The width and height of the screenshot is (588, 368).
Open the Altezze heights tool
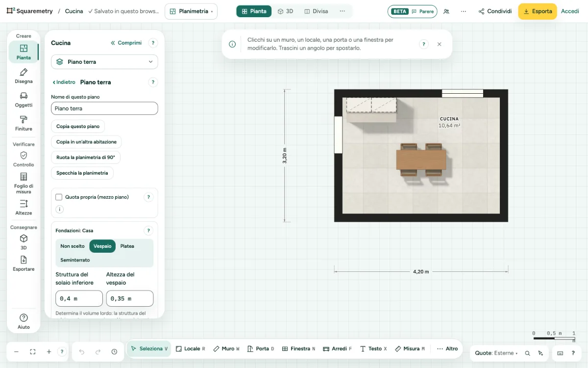click(24, 207)
